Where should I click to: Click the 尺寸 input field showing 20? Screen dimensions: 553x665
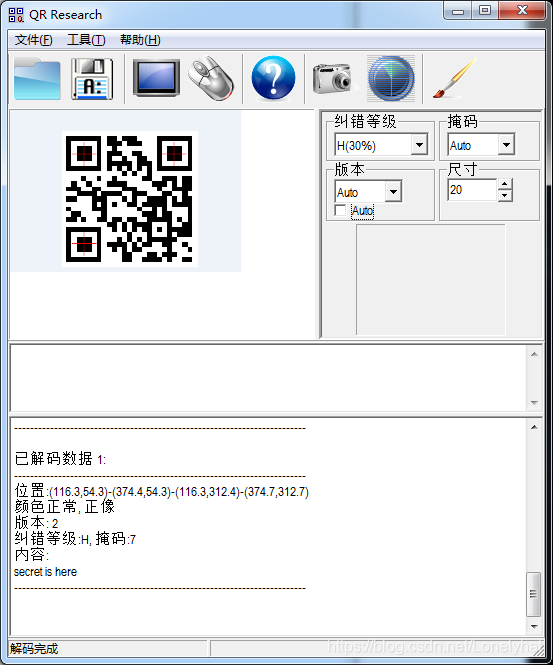pyautogui.click(x=472, y=190)
